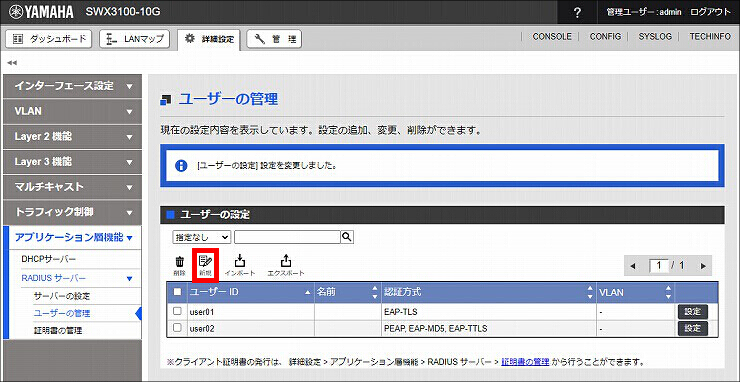Open the ダッシュボード tab
Screen dimensions: 740x382
coord(49,39)
